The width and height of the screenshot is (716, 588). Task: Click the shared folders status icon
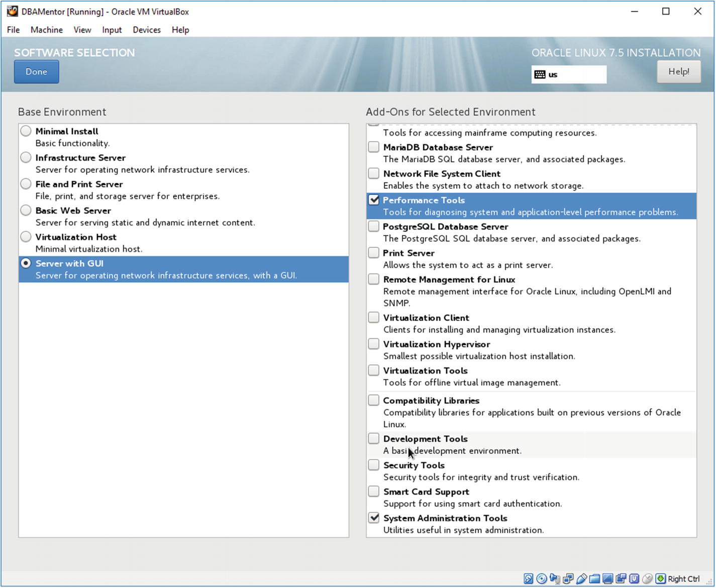(594, 578)
